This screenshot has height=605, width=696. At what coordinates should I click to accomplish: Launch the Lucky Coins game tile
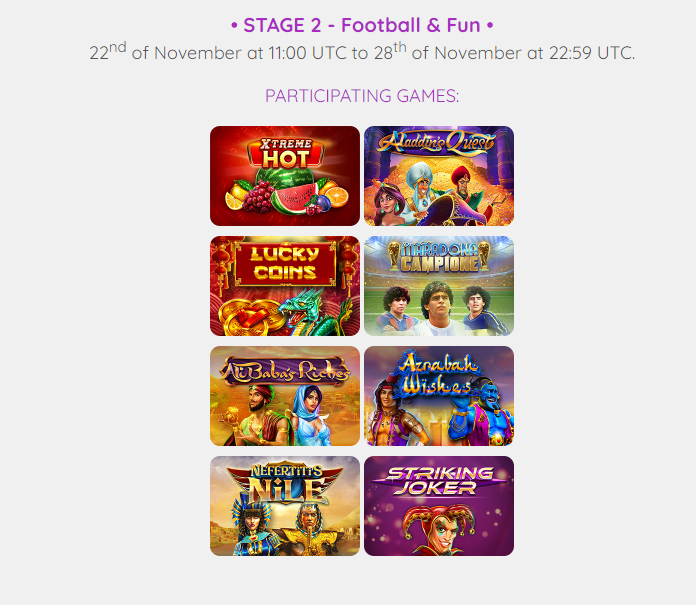tap(285, 286)
